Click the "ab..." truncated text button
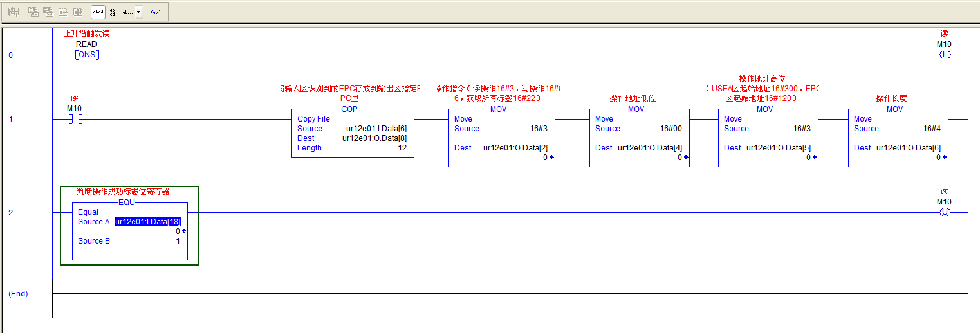This screenshot has width=980, height=333. tap(127, 12)
